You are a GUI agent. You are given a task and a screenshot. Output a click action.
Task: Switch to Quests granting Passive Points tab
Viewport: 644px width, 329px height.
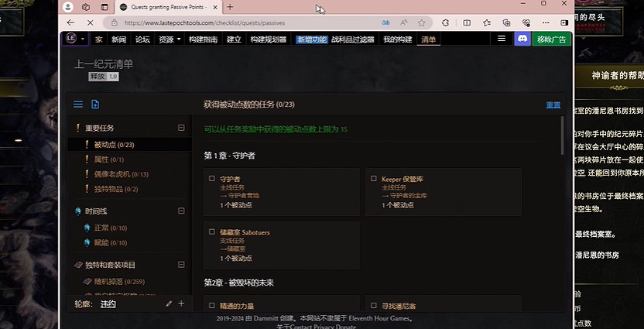[169, 7]
